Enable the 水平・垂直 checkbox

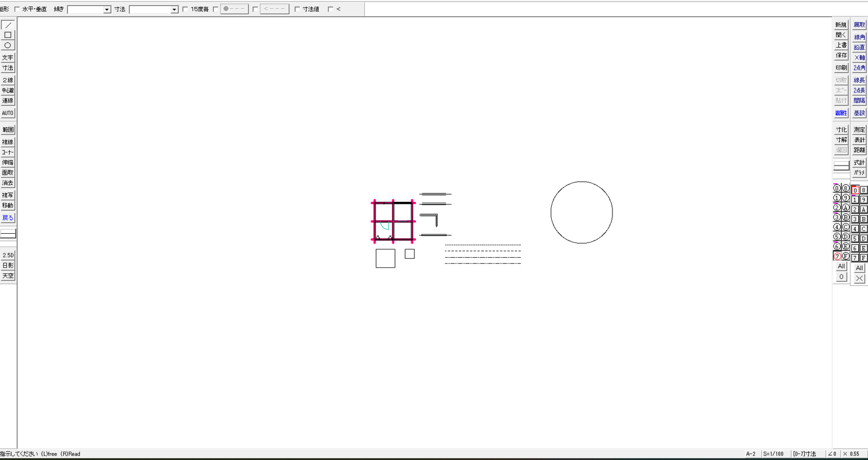pos(17,9)
